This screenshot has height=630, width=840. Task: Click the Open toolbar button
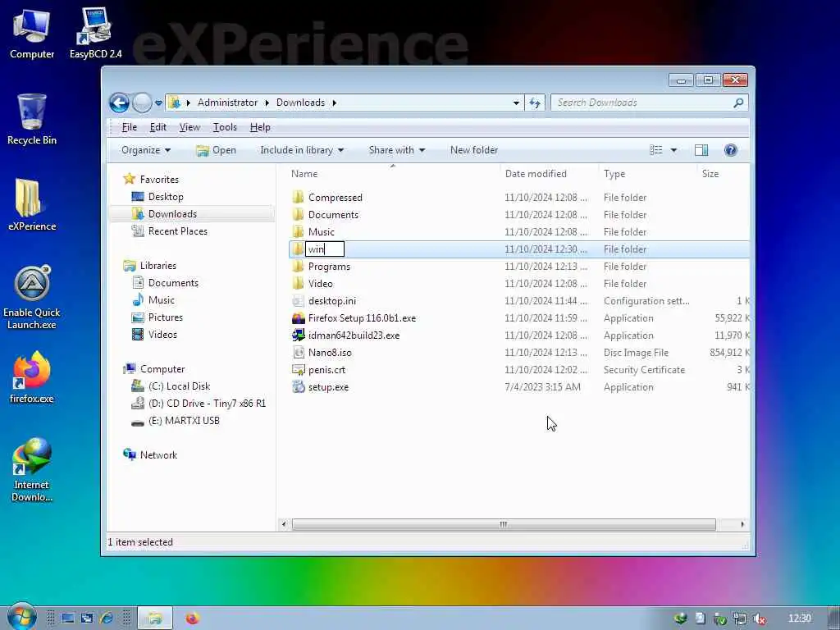(217, 150)
